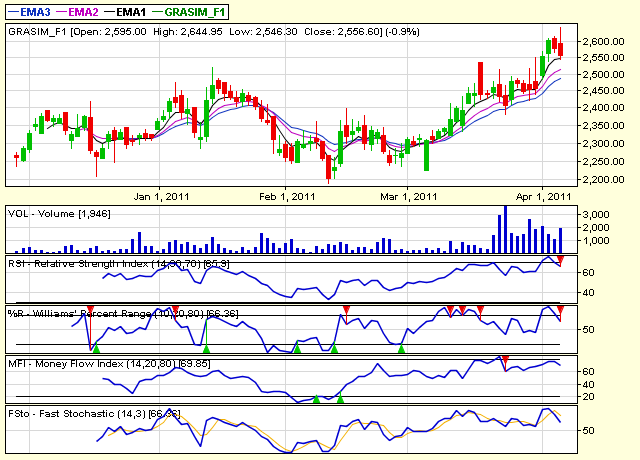Click the red sell marker in the MFI panel
640x460 pixels.
coord(505,360)
